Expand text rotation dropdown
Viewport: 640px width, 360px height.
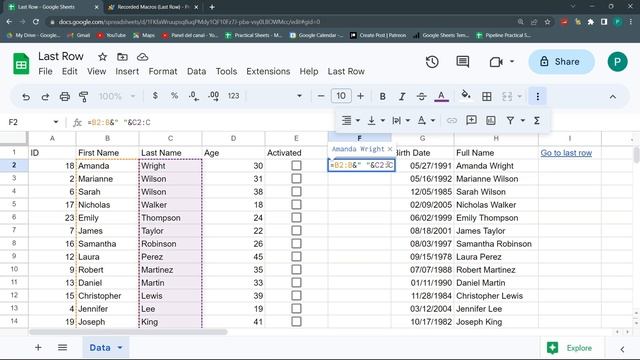pos(433,120)
